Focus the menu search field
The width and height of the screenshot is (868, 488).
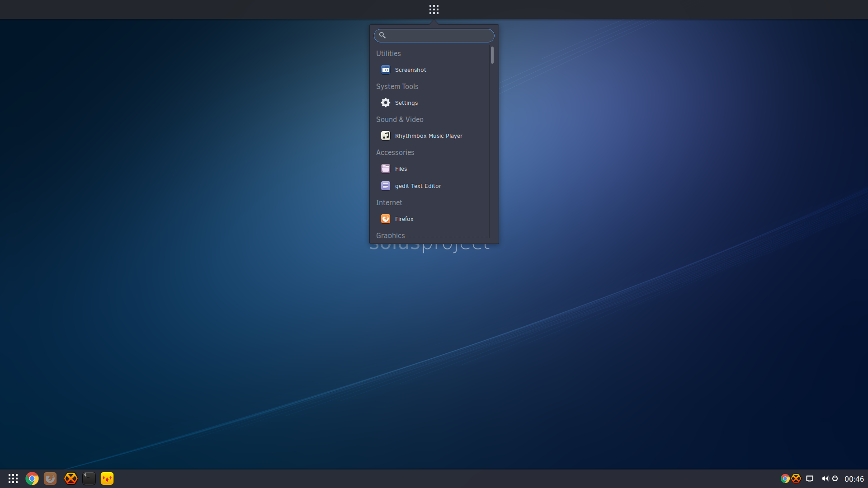[434, 35]
